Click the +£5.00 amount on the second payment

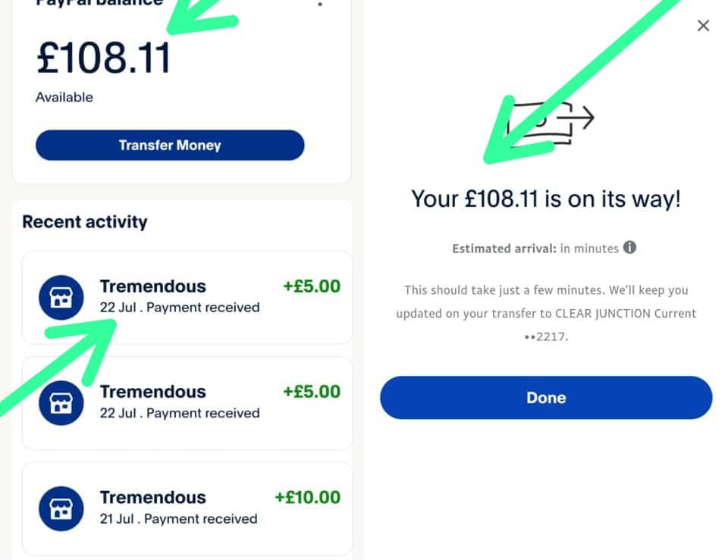tap(312, 392)
